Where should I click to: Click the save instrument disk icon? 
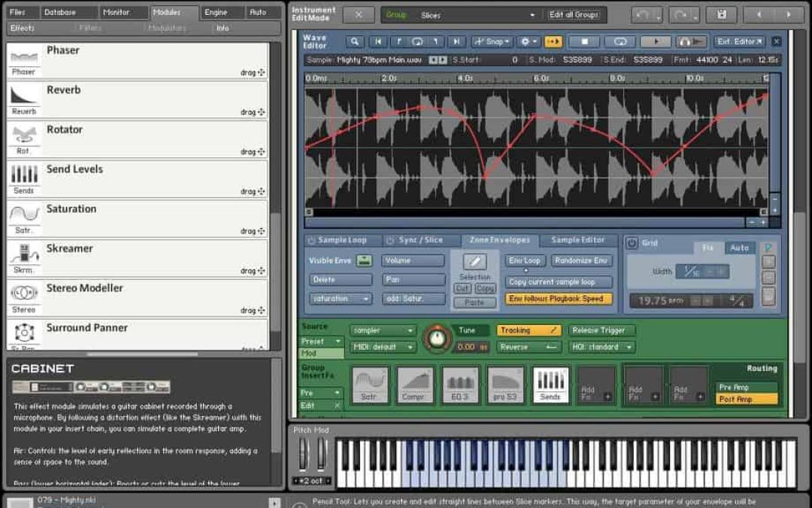(721, 14)
